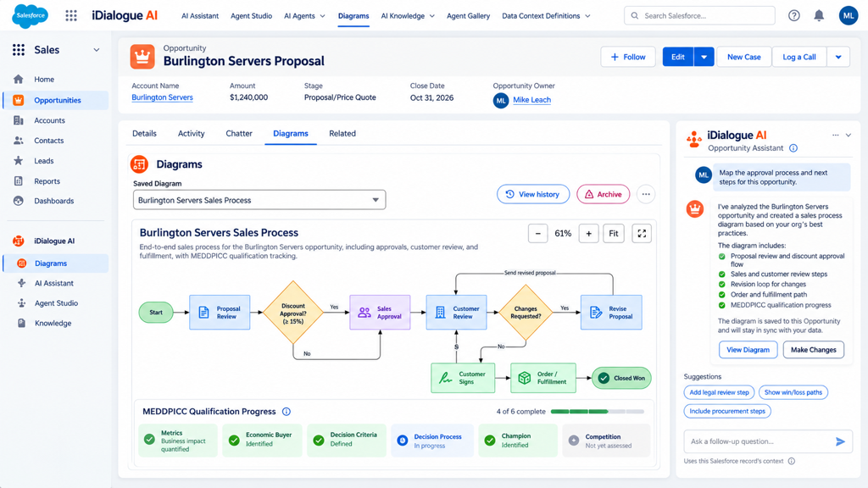Click the Sales nine-dot grid icon
The image size is (868, 488).
tap(19, 50)
